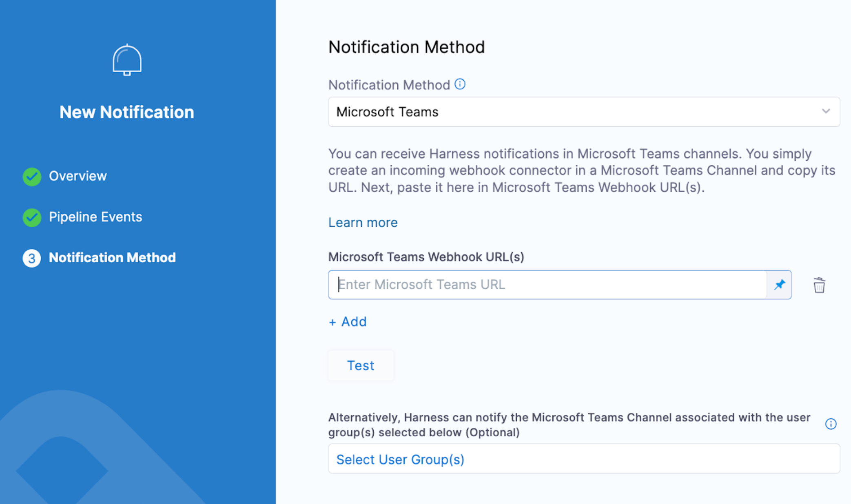Click the green checkmark beside Overview
Screen dimensions: 851x504
(32, 176)
